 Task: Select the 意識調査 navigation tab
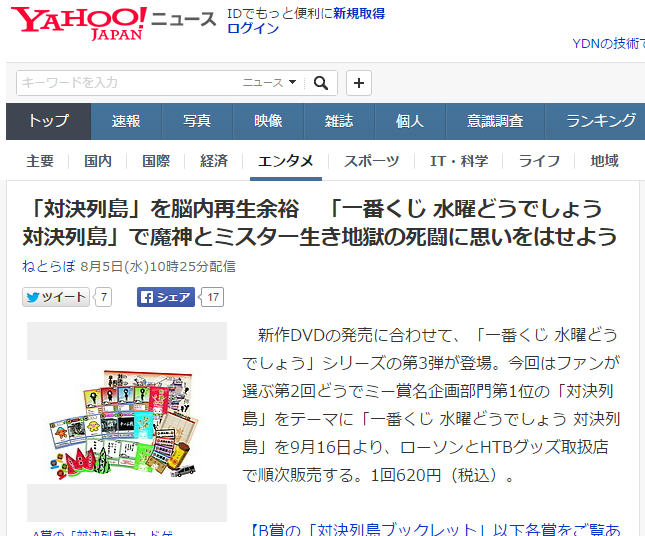495,121
